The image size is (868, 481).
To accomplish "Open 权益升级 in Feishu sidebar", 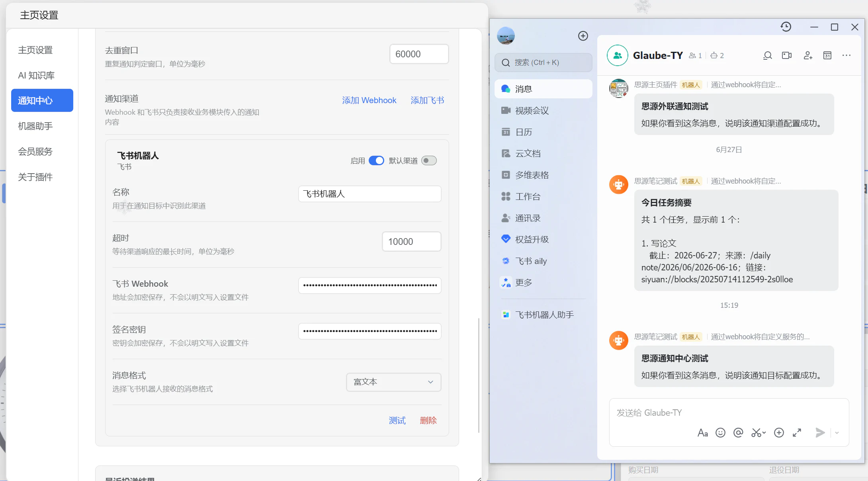I will (x=543, y=239).
